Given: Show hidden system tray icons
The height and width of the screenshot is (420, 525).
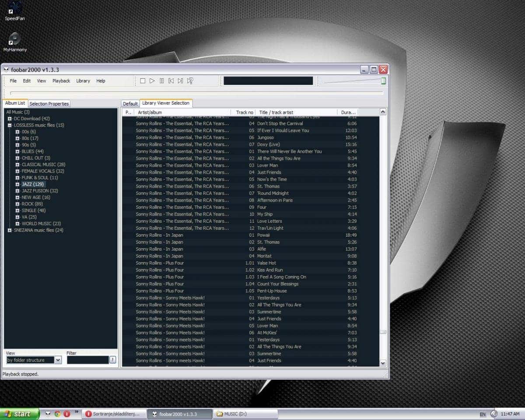Looking at the screenshot, I should (x=494, y=413).
